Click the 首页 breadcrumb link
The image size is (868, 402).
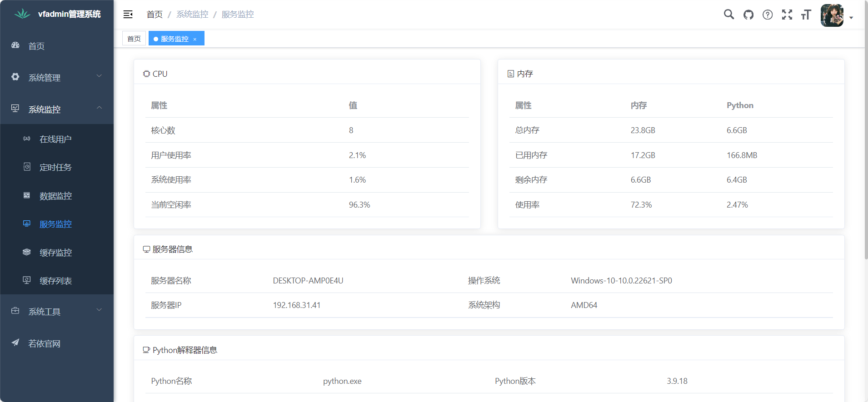[x=155, y=15]
